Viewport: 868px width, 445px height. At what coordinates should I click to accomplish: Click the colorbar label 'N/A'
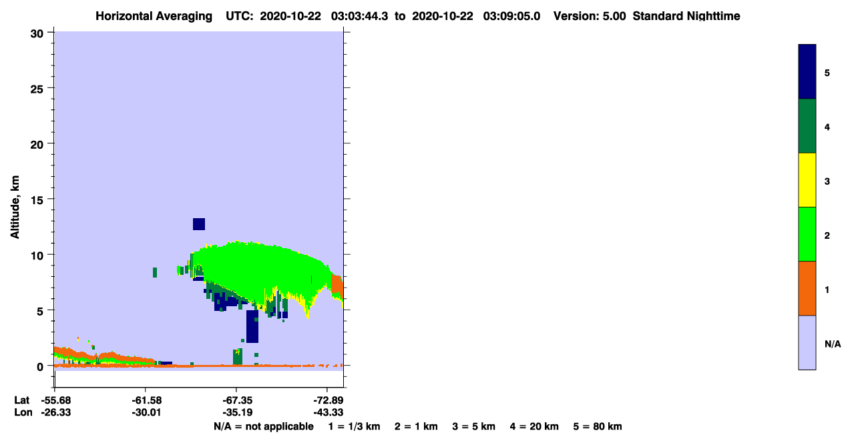coord(833,344)
